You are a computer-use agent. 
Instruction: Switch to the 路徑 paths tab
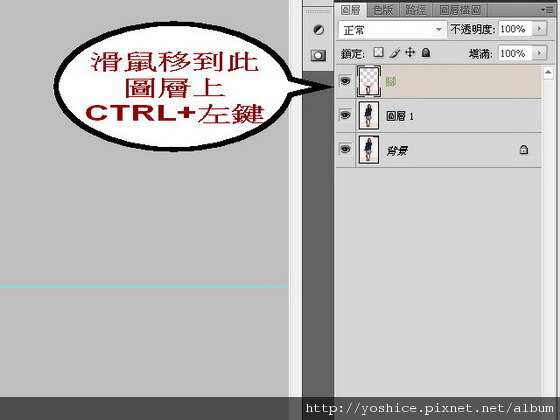point(416,10)
